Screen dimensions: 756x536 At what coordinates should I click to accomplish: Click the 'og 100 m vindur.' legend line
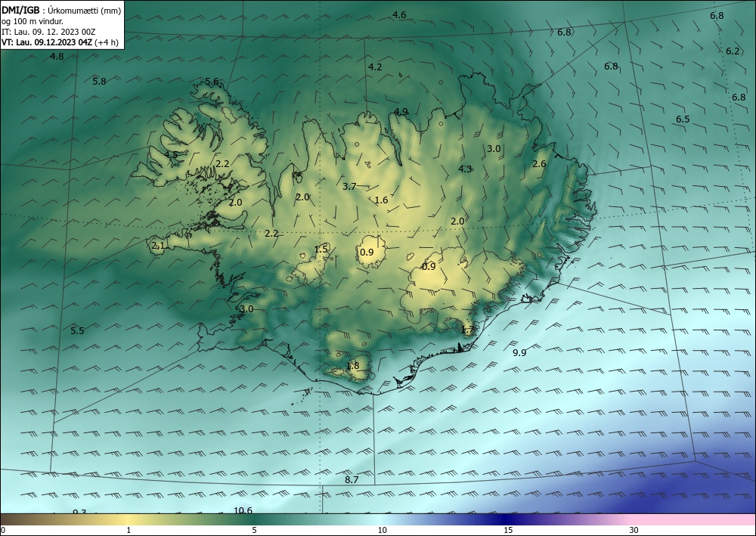point(33,21)
